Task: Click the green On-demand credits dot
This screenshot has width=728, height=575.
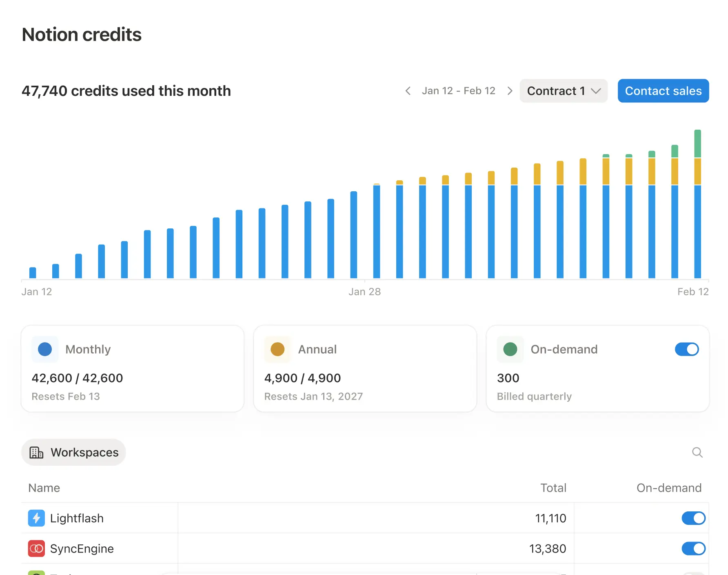Action: 510,349
